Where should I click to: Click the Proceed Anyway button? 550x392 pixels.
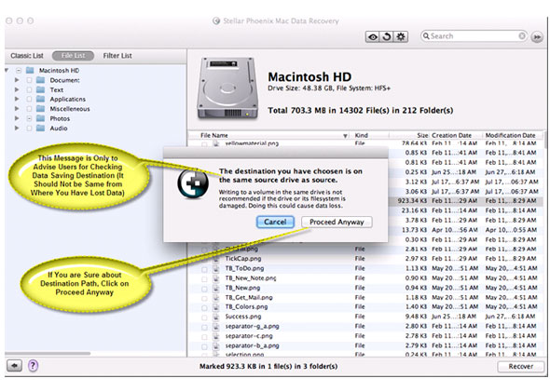pyautogui.click(x=337, y=223)
